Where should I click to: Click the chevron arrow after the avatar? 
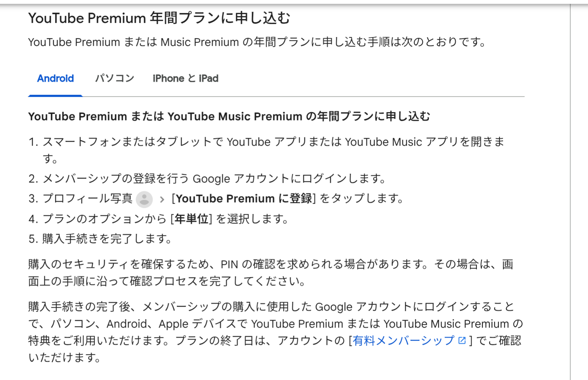coord(162,199)
